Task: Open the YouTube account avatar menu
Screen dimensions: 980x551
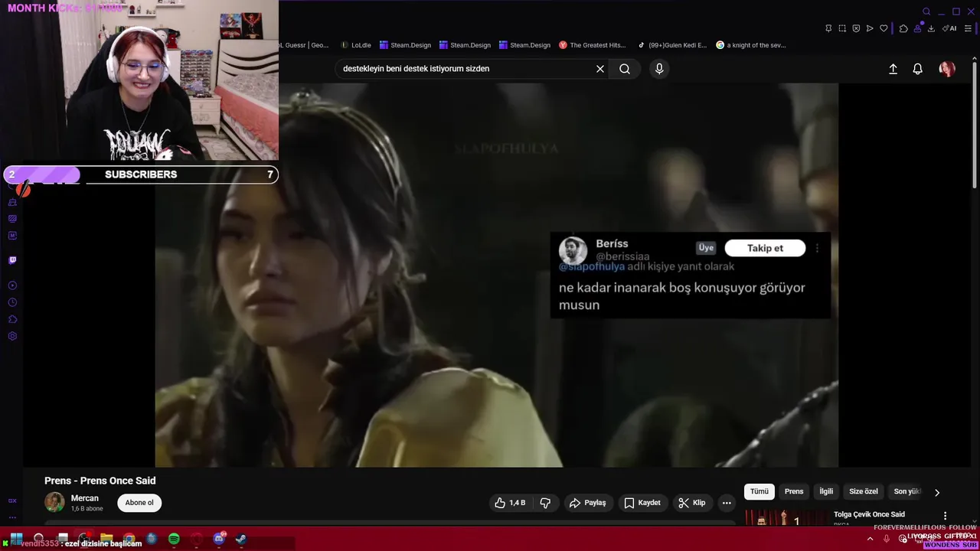Action: point(947,69)
